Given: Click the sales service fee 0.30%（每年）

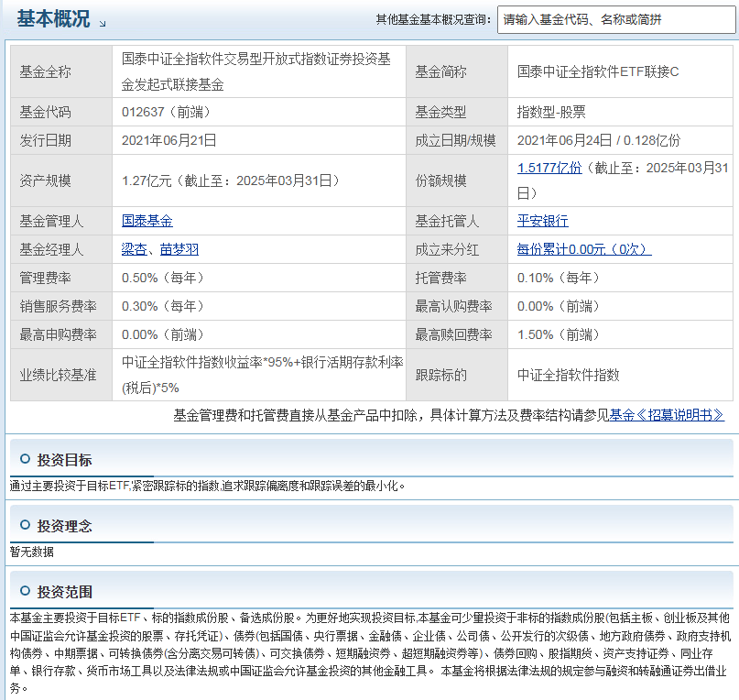Looking at the screenshot, I should 163,306.
